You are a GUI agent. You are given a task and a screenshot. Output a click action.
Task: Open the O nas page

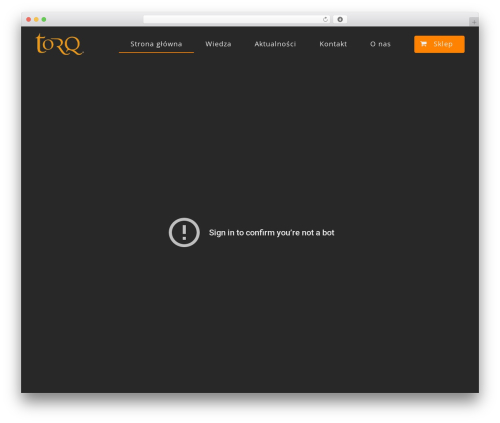point(380,44)
